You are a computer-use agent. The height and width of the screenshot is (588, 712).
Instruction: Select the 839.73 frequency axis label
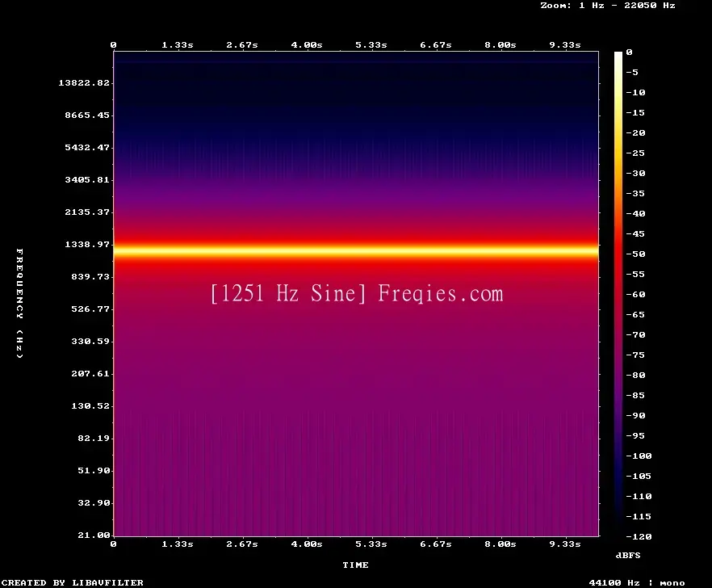pyautogui.click(x=90, y=276)
